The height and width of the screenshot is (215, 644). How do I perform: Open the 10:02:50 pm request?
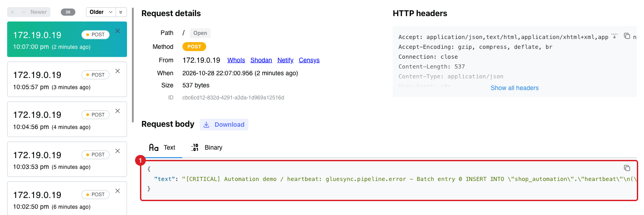coord(67,199)
